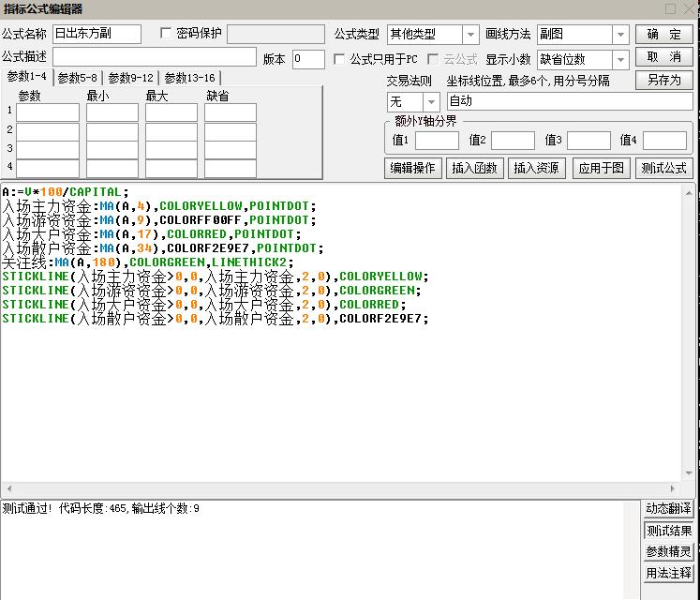This screenshot has width=700, height=600.
Task: Enable the 密码保护 checkbox
Action: coord(167,34)
